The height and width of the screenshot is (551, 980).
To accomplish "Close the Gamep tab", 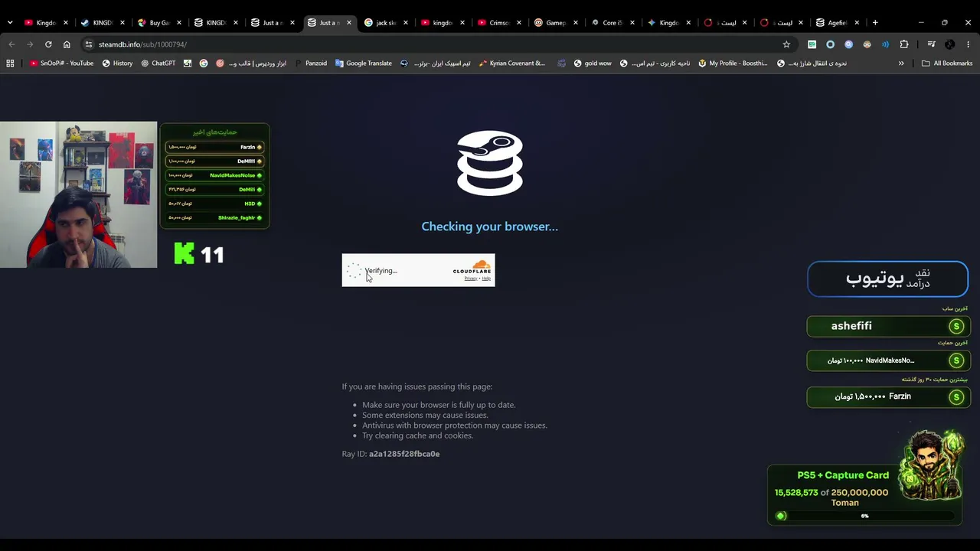I will click(x=576, y=23).
